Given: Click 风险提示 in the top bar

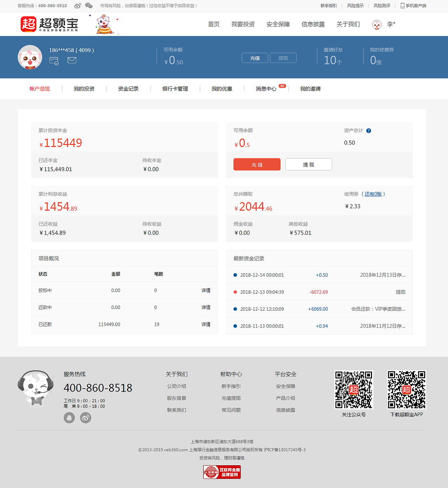Looking at the screenshot, I should point(355,6).
